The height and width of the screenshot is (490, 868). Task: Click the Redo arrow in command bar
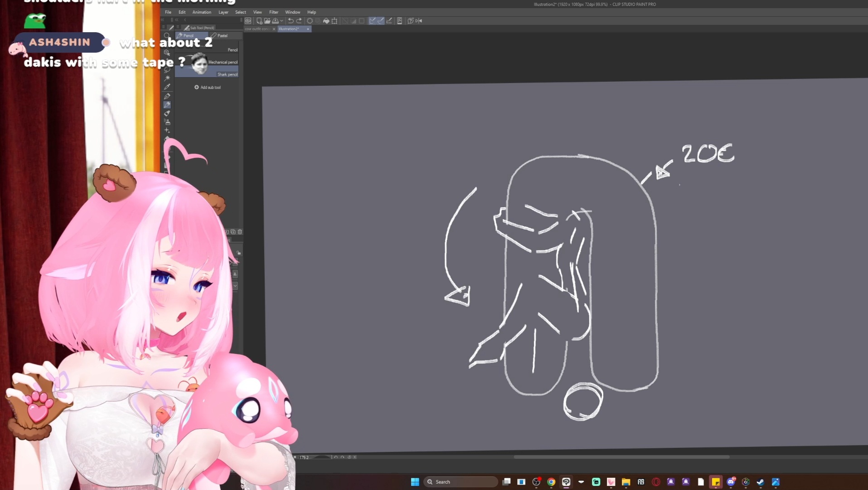299,21
